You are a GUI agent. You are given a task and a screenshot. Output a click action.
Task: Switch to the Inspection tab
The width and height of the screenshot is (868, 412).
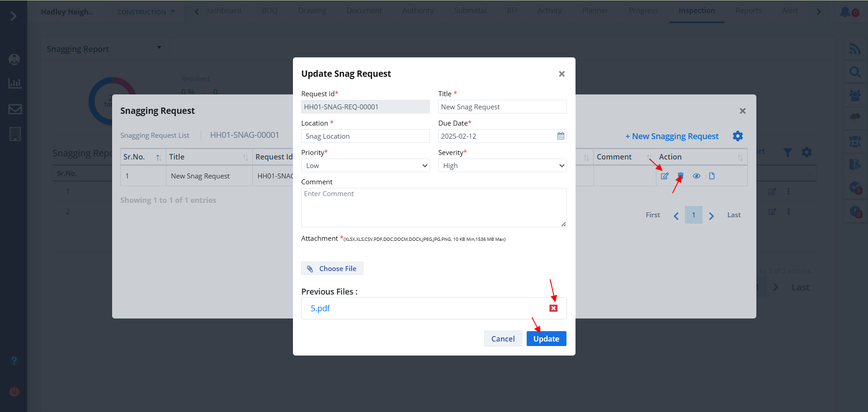pos(696,11)
